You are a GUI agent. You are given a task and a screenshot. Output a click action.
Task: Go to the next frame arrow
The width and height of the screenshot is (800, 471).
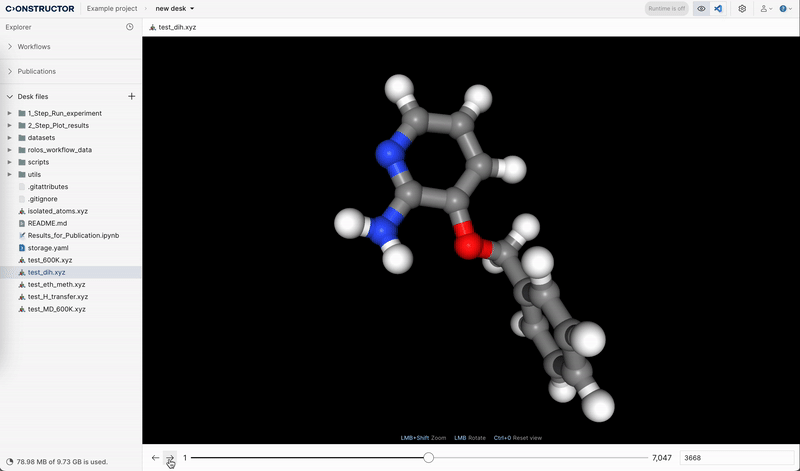coord(170,457)
